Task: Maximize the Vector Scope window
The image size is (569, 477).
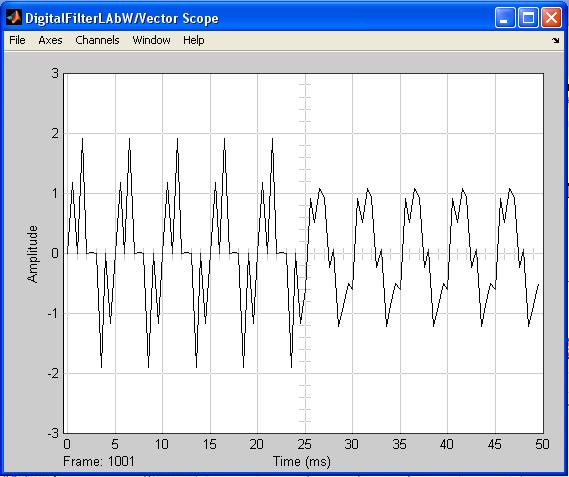Action: tap(528, 17)
